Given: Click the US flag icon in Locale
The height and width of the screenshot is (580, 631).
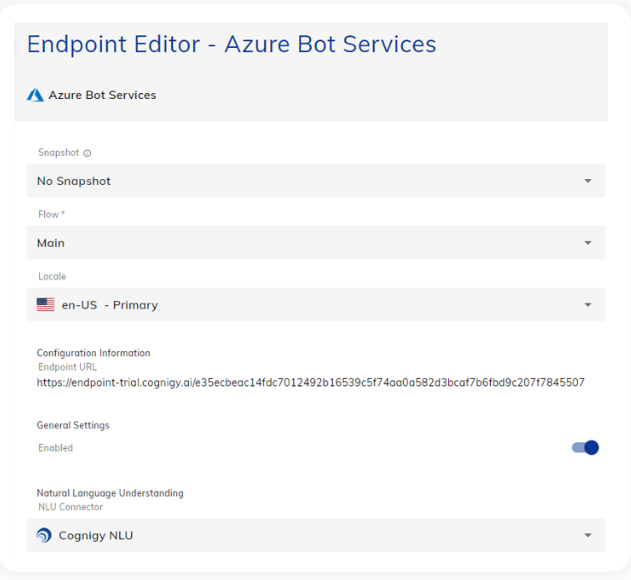Looking at the screenshot, I should coord(46,305).
